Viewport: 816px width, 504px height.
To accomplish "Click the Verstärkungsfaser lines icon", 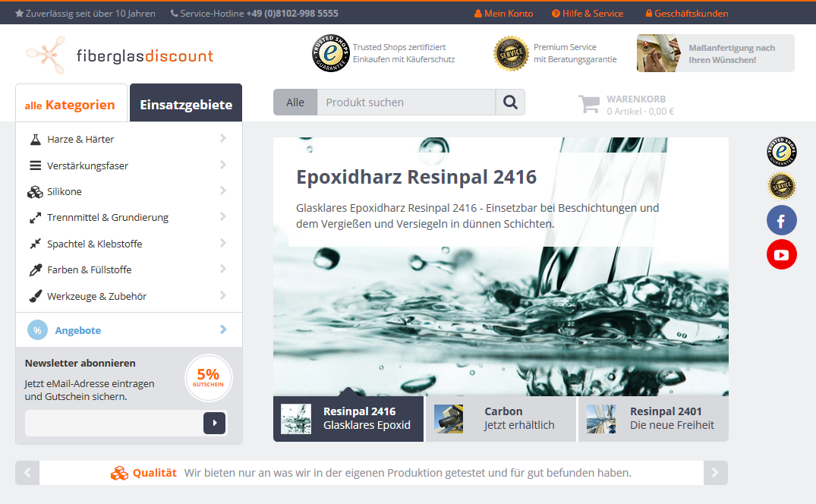I will [x=36, y=166].
